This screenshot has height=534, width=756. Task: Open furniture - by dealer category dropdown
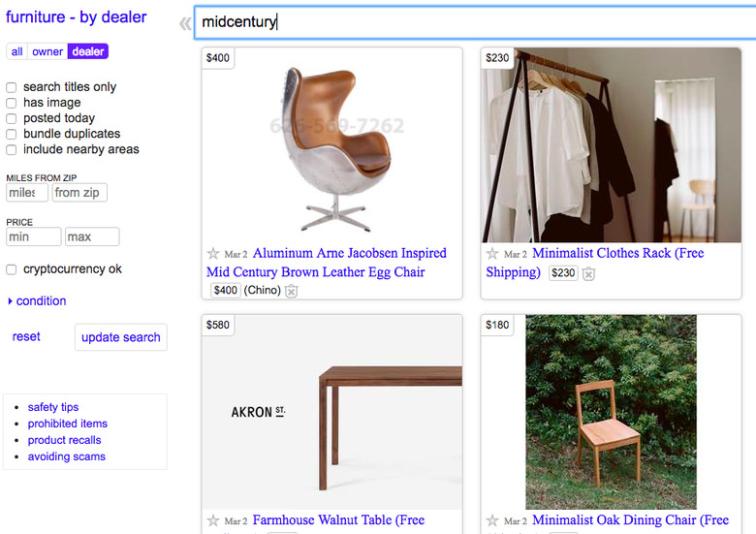[77, 17]
